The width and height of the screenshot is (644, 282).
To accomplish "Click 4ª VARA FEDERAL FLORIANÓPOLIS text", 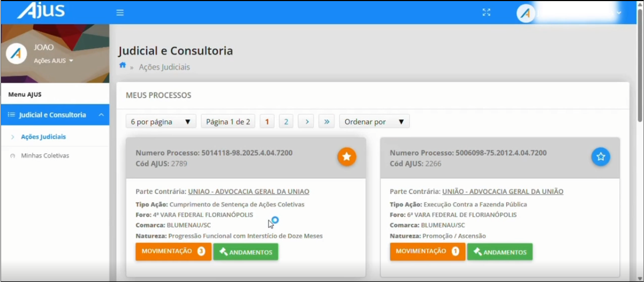I will click(203, 215).
